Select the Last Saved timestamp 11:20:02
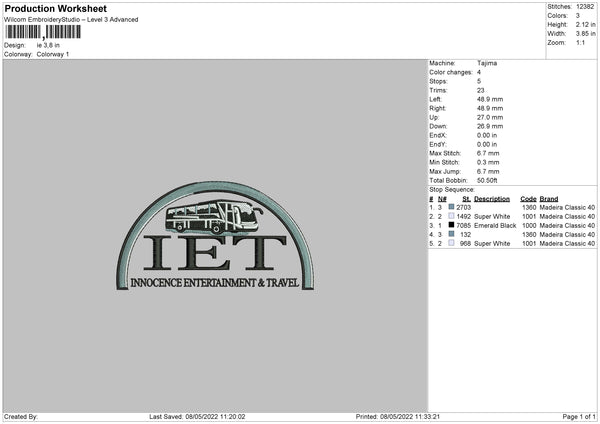 coord(233,416)
